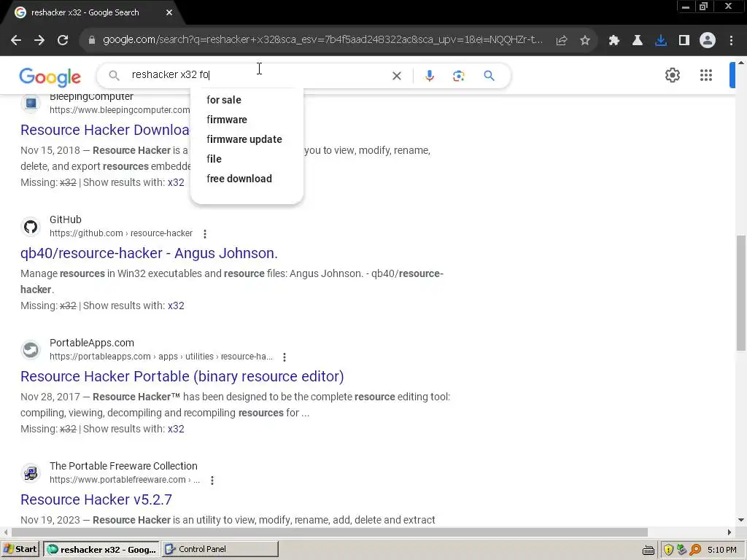Screen dimensions: 747x560
Task: Open Resource Hacker Portable (binary resource editor)
Action: (x=182, y=377)
